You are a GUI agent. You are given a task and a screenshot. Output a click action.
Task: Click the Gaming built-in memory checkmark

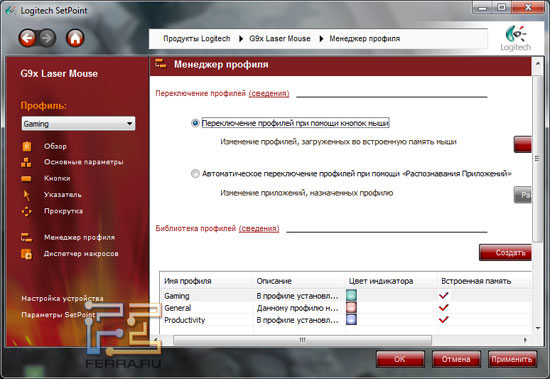[x=444, y=295]
